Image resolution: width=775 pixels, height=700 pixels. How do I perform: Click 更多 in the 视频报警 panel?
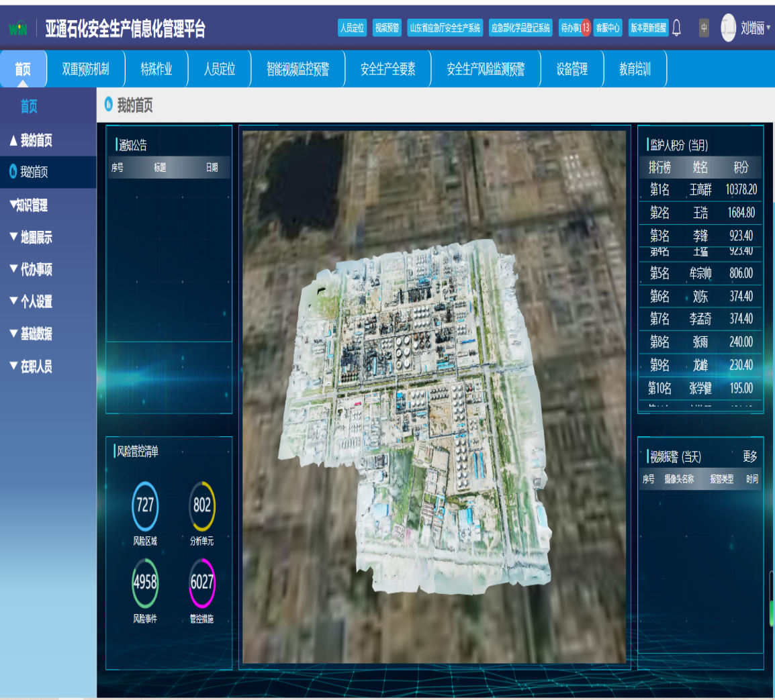[749, 457]
